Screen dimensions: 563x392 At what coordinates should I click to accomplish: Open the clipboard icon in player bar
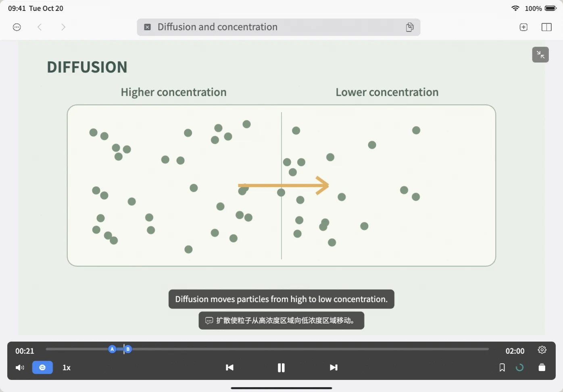[542, 367]
